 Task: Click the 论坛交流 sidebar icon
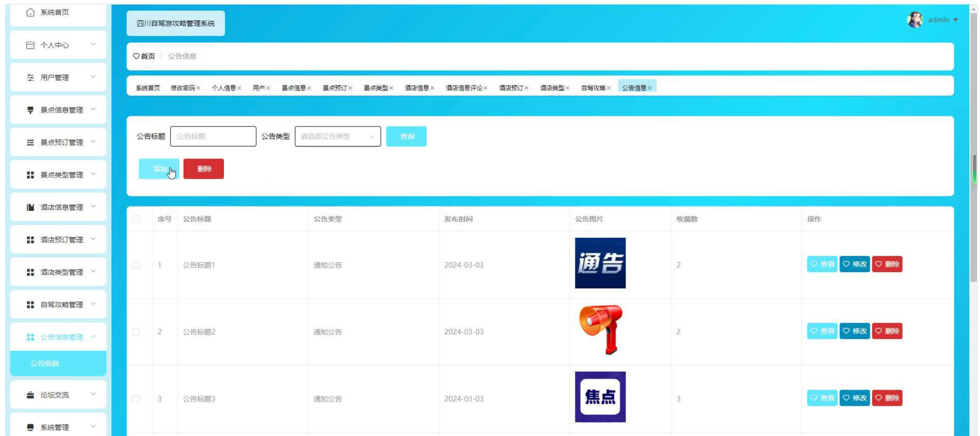pyautogui.click(x=30, y=395)
